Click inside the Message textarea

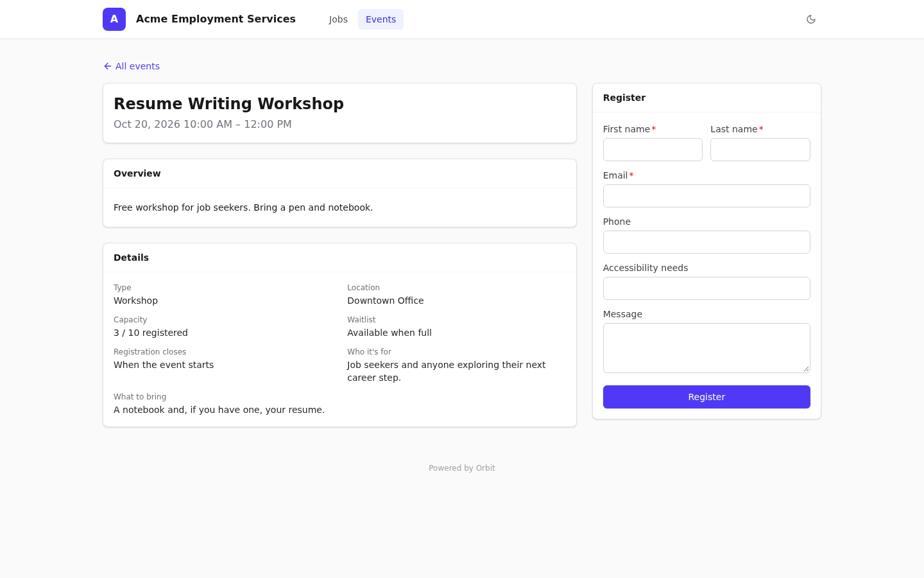[706, 348]
